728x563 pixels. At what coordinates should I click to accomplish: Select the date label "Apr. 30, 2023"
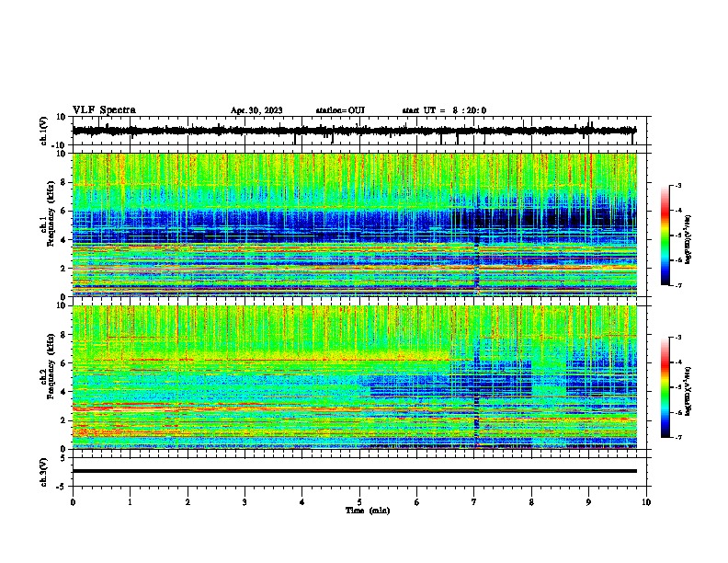pos(256,110)
